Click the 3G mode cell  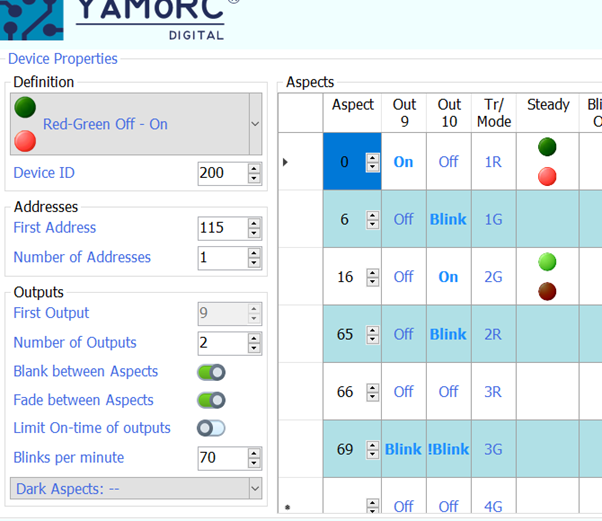[x=494, y=449]
